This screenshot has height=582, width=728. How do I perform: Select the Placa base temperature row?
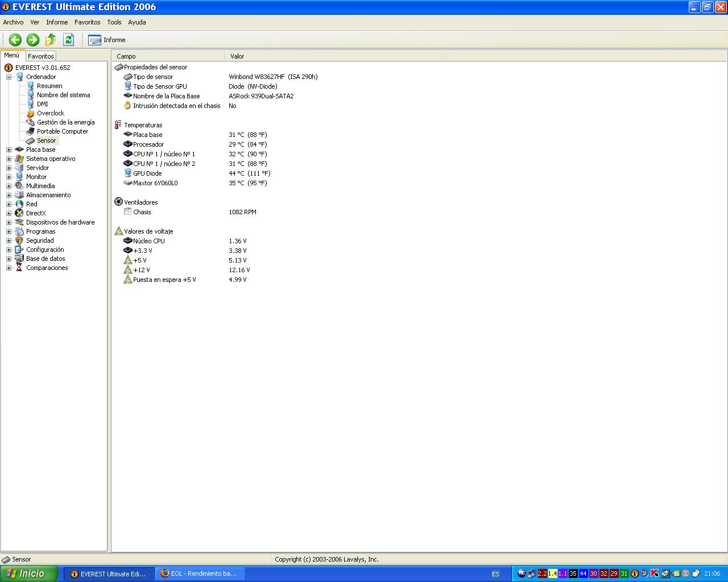[195, 135]
